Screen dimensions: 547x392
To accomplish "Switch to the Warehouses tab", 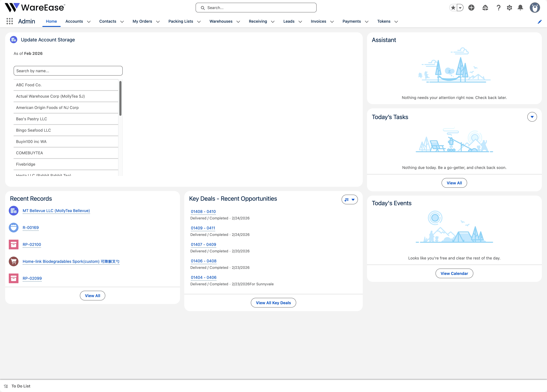I will pos(221,21).
